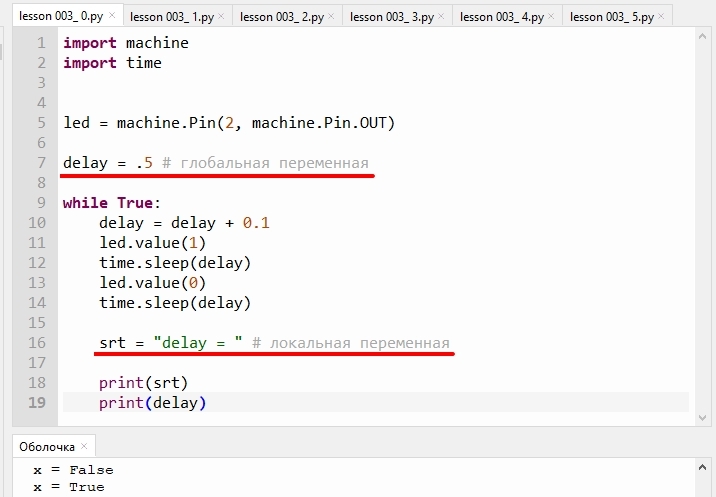Close the lesson 003_ 2.py tab
The height and width of the screenshot is (497, 716).
[x=331, y=16]
